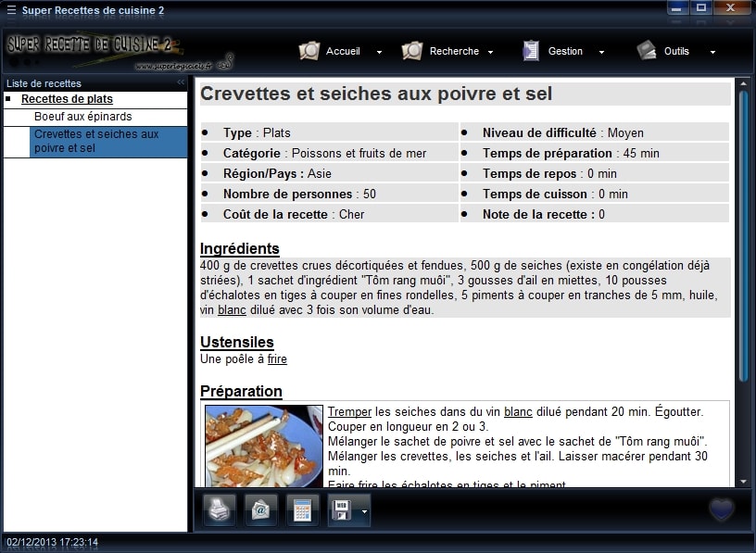The image size is (756, 553).
Task: Click the Gestion clipboard icon
Action: tap(531, 51)
